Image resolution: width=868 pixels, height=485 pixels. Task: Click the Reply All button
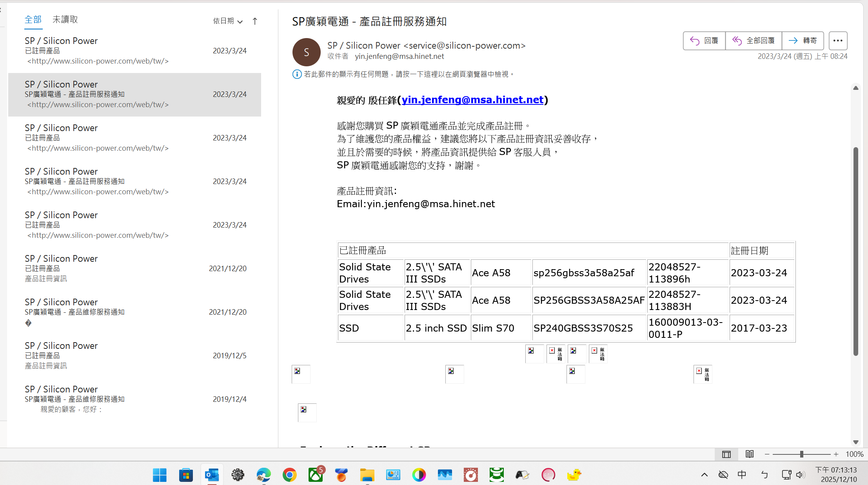click(754, 40)
